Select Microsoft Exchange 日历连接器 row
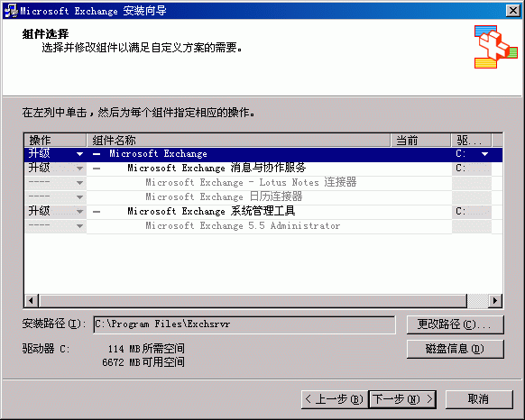This screenshot has height=420, width=525. pyautogui.click(x=263, y=197)
